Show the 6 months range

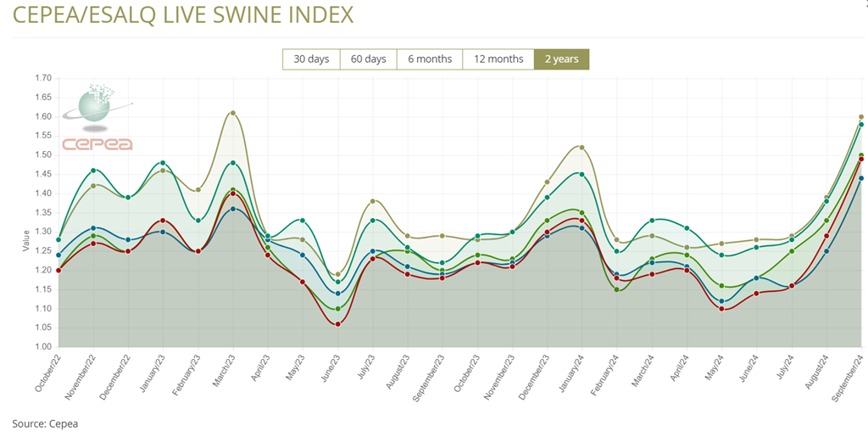pos(429,59)
